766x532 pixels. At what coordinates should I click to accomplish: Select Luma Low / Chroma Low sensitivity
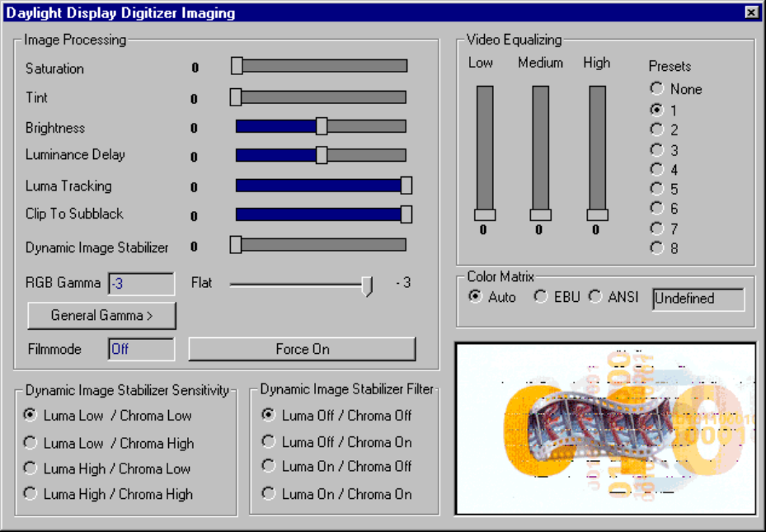(31, 415)
